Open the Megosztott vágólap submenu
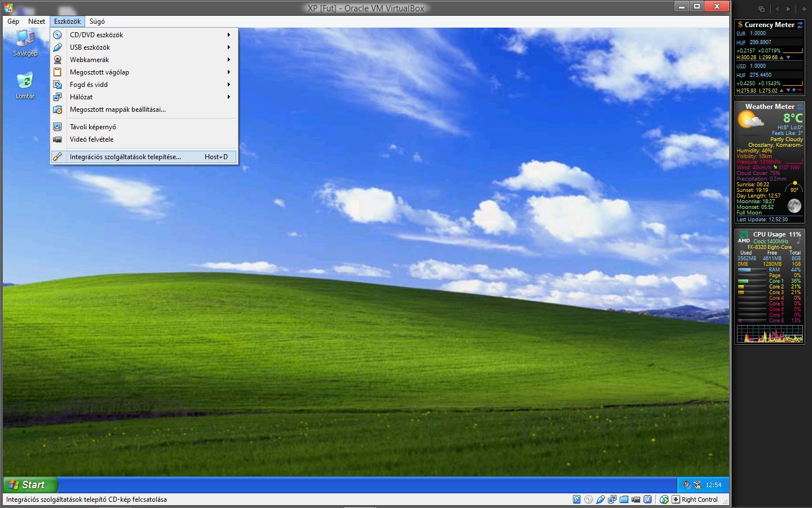 (144, 72)
